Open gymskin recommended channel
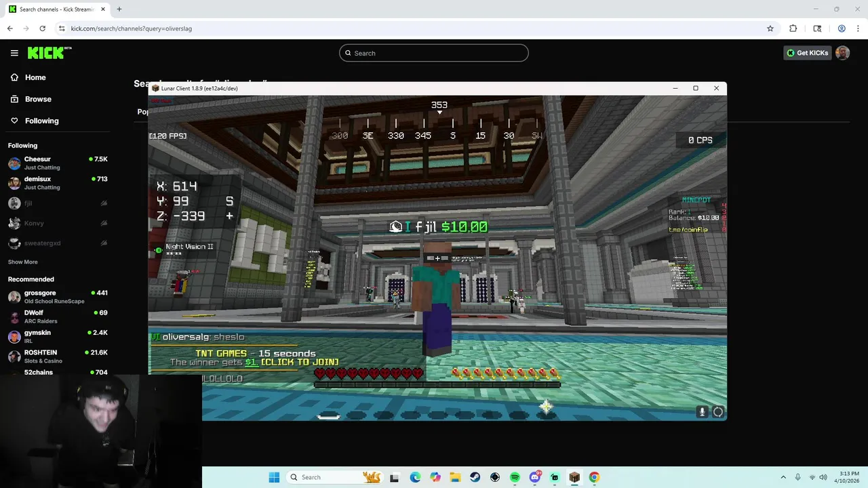The width and height of the screenshot is (868, 488). coord(58,336)
